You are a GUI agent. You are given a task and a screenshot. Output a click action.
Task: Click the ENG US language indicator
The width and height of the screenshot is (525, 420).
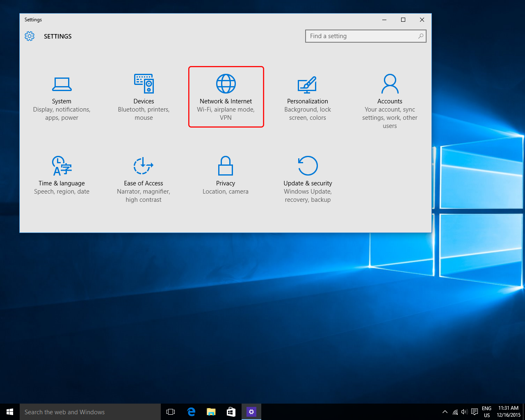(487, 412)
